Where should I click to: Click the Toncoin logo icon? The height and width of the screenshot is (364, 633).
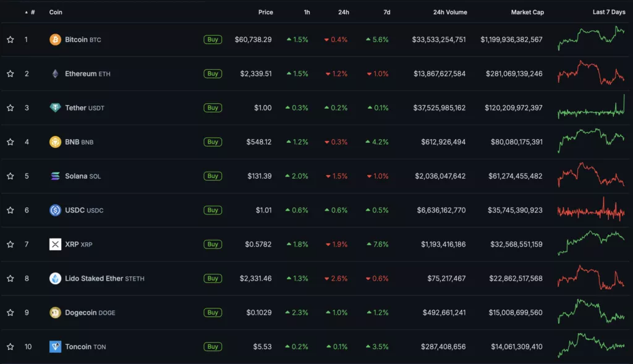[x=55, y=347]
